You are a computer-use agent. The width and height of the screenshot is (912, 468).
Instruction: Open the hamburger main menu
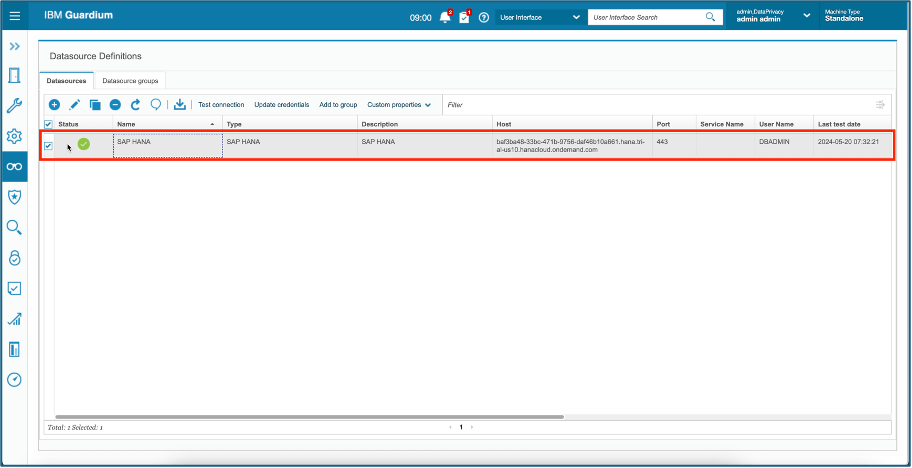tap(15, 16)
